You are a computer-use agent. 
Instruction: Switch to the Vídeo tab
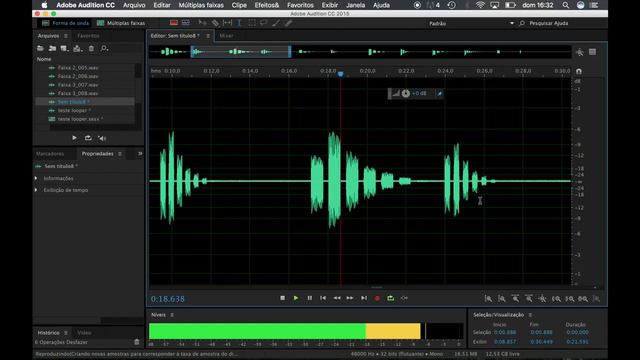(x=84, y=333)
